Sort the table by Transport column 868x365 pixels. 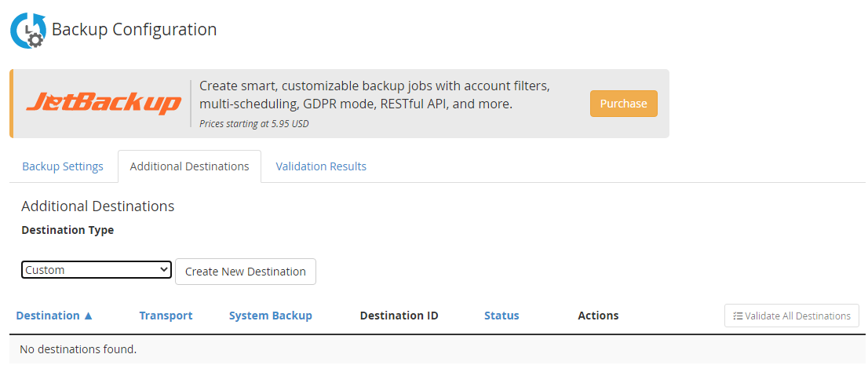[x=166, y=316]
